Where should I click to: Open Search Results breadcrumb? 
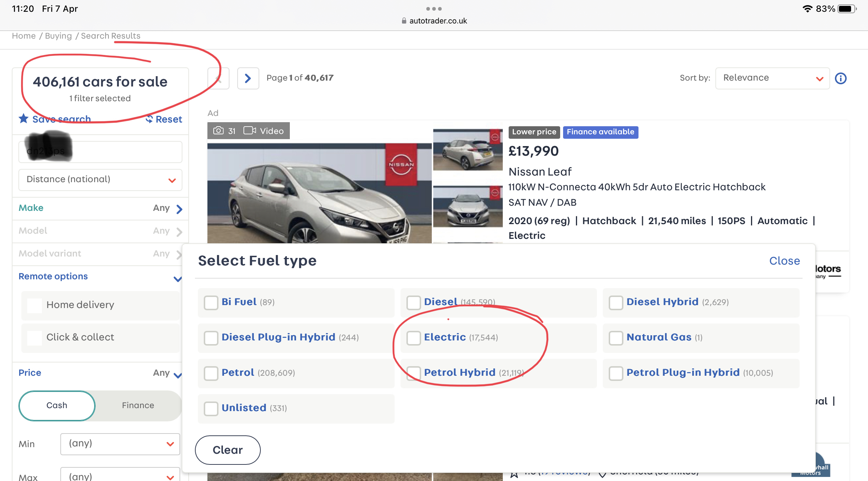click(111, 36)
